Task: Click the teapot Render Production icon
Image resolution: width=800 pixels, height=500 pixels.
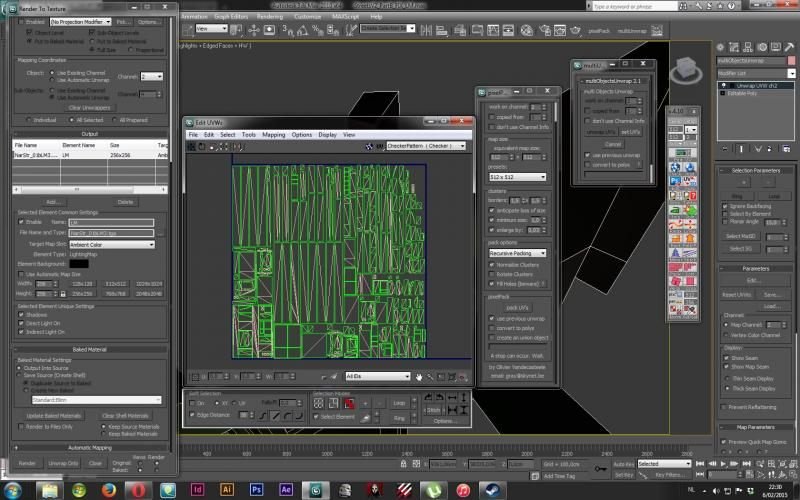Action: [576, 30]
